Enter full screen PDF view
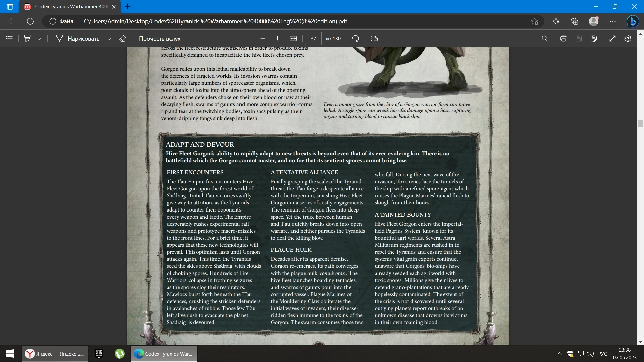 (612, 39)
